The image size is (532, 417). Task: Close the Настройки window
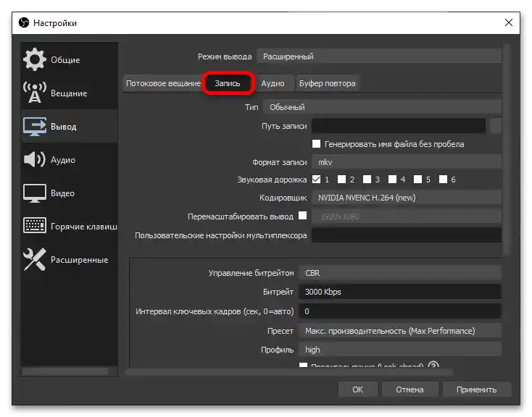[x=509, y=22]
